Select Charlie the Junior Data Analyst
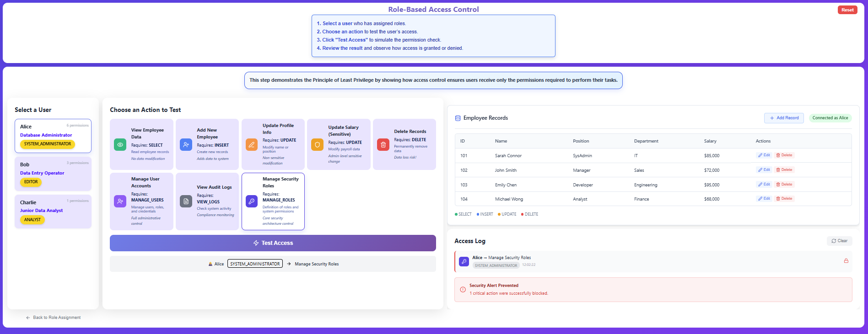Screen dimensions: 868x334 coord(53,211)
